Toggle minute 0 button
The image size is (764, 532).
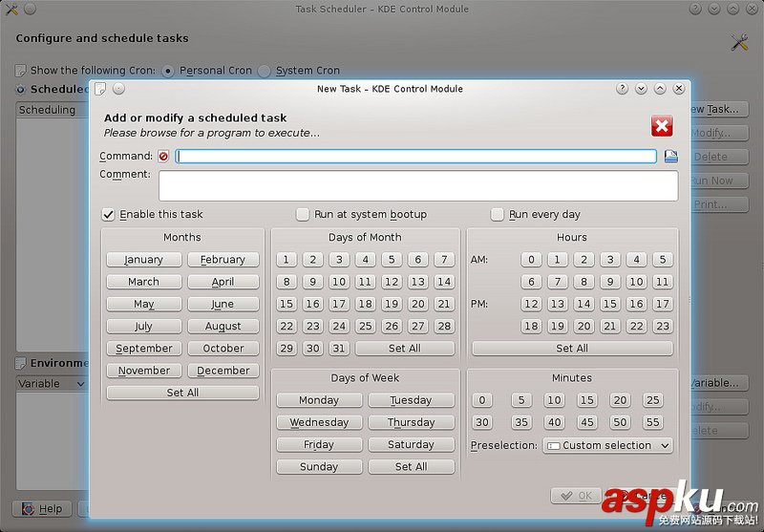click(x=482, y=400)
